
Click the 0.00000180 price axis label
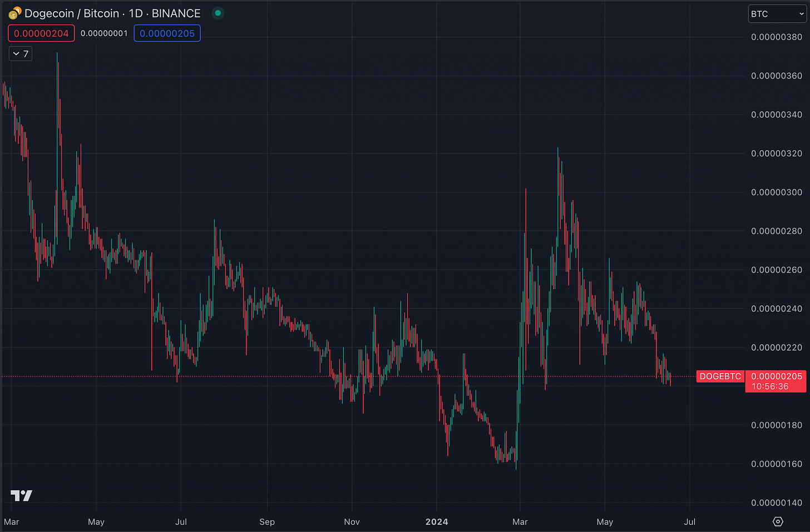point(777,425)
